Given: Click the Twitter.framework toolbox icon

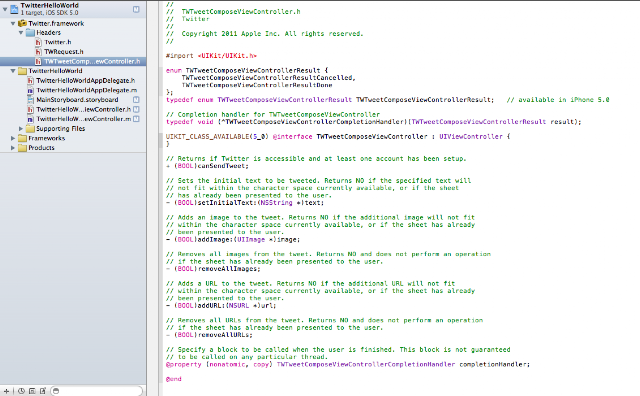Looking at the screenshot, I should pyautogui.click(x=22, y=23).
